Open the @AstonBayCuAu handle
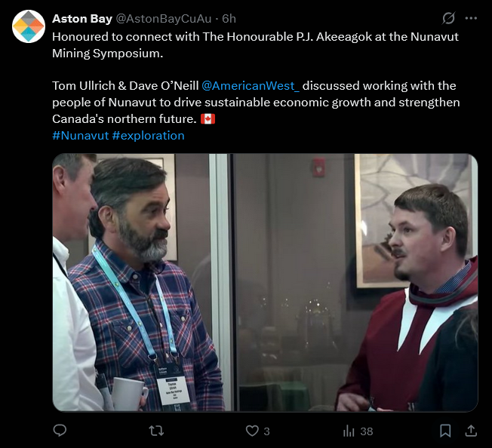 click(164, 19)
